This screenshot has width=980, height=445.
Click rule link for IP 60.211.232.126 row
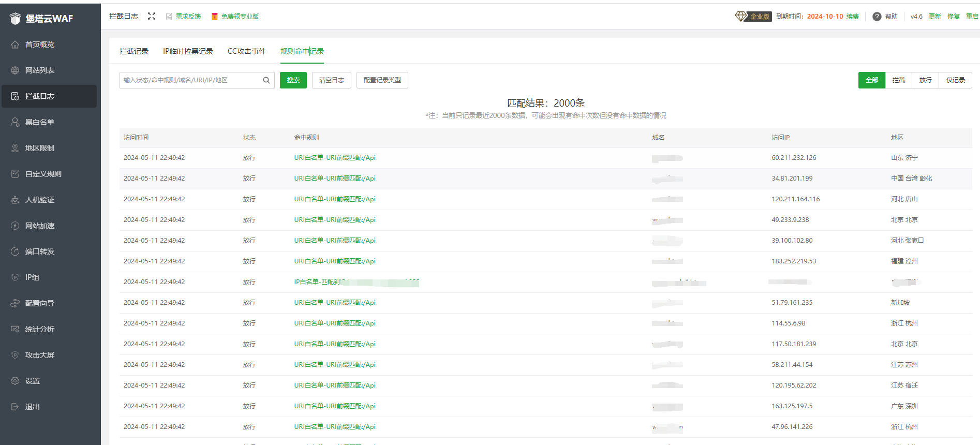coord(335,158)
